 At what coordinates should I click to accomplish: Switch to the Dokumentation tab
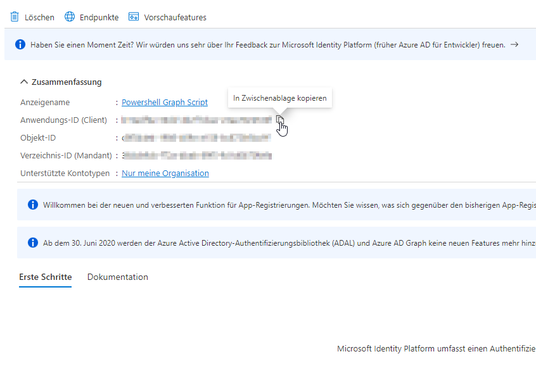pos(118,277)
